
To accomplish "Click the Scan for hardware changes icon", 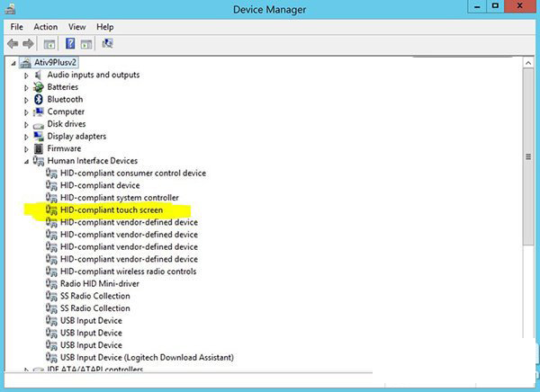I will point(108,43).
